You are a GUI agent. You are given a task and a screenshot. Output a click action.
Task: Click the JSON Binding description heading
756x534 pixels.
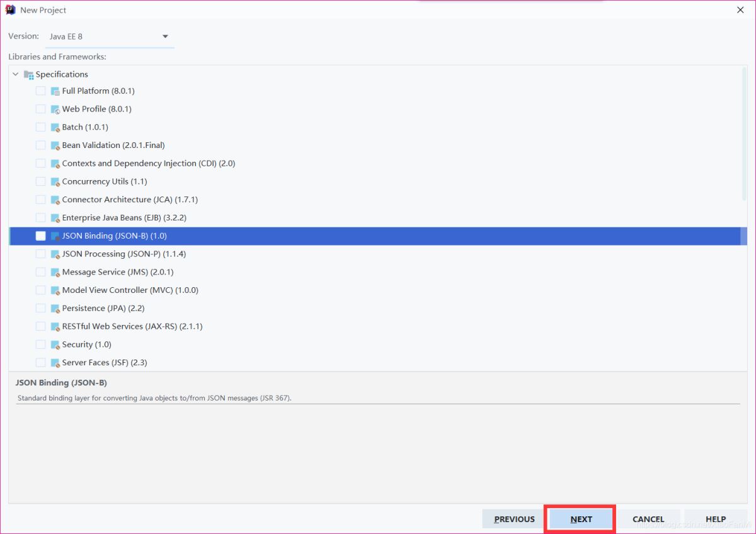click(61, 383)
